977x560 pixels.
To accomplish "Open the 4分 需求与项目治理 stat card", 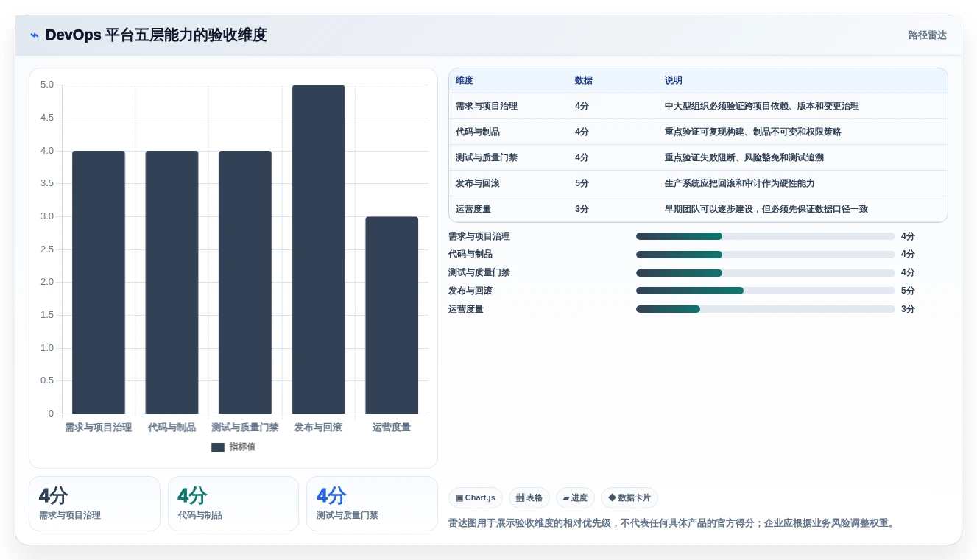I will pyautogui.click(x=94, y=503).
